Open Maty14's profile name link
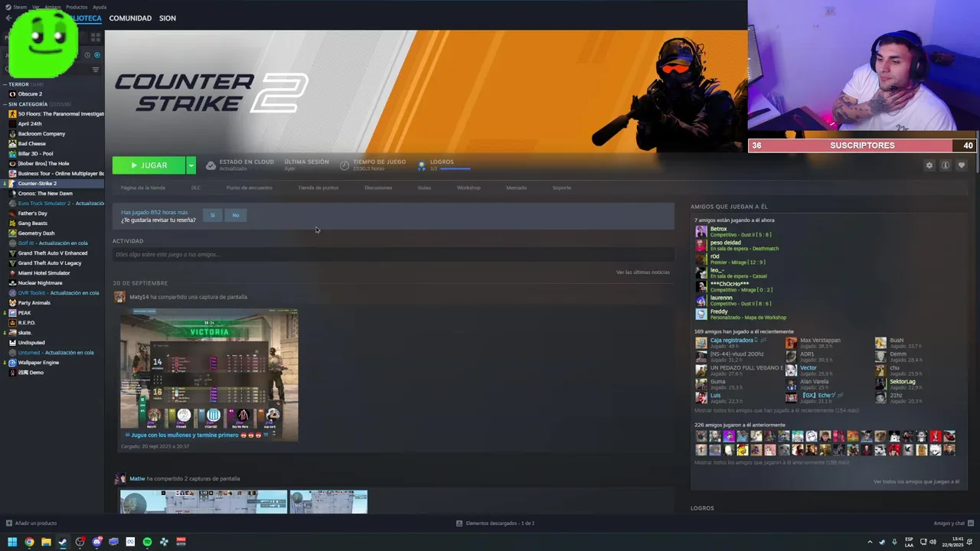The width and height of the screenshot is (980, 551). point(139,297)
